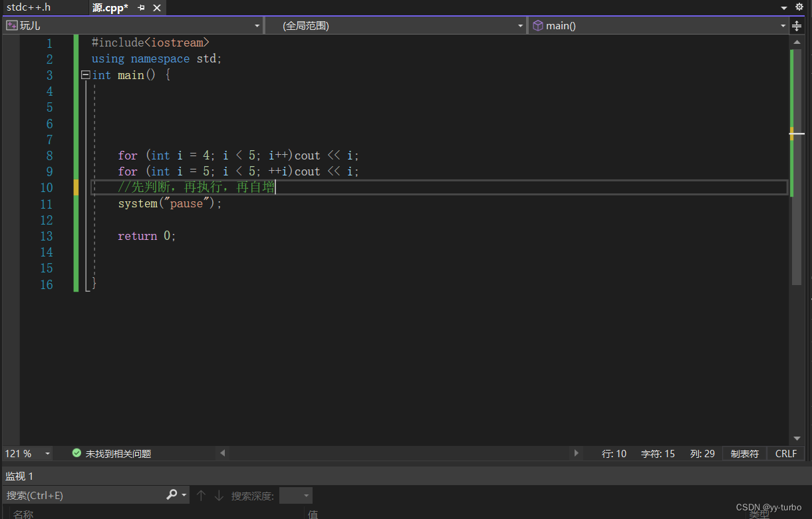
Task: Click the find next down arrow
Action: point(219,496)
